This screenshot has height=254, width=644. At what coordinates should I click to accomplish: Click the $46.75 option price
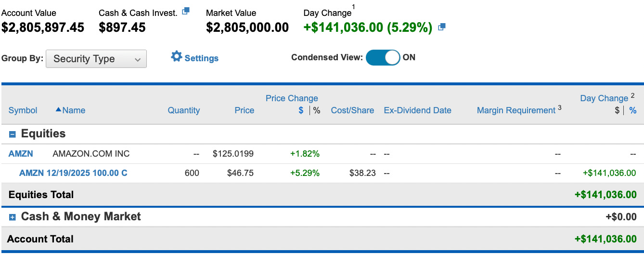pyautogui.click(x=240, y=173)
